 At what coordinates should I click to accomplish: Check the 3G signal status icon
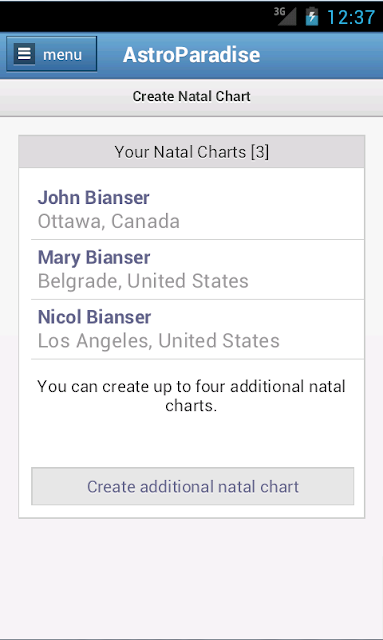(x=285, y=16)
